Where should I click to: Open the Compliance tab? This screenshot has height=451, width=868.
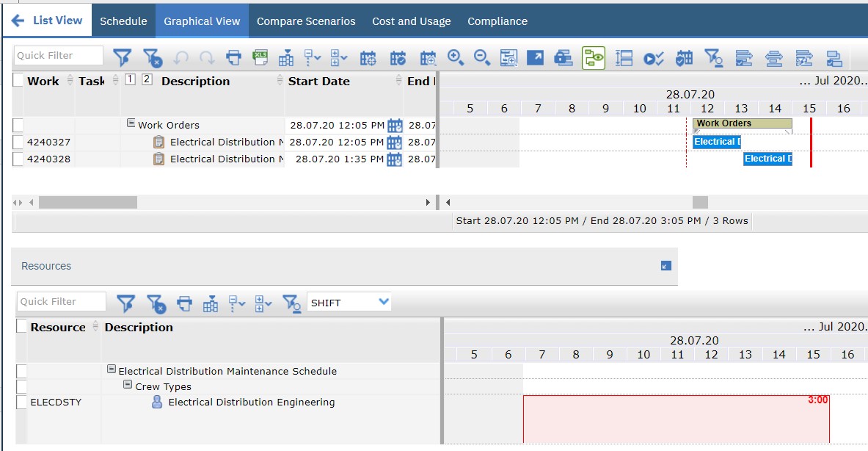coord(497,21)
